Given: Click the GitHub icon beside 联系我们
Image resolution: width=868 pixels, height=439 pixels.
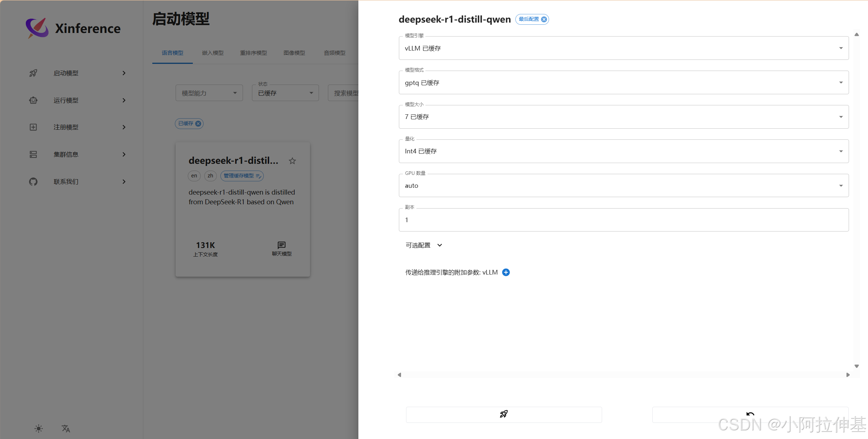Looking at the screenshot, I should (x=33, y=182).
